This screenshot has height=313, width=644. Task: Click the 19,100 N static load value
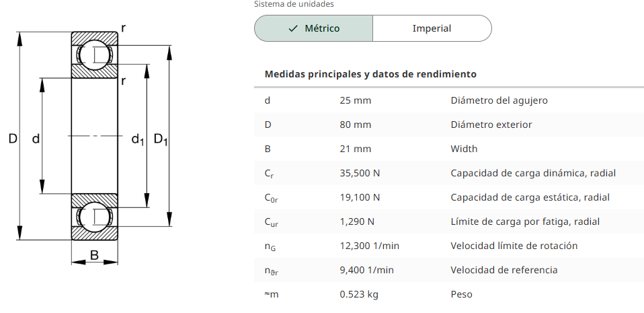[x=360, y=197]
